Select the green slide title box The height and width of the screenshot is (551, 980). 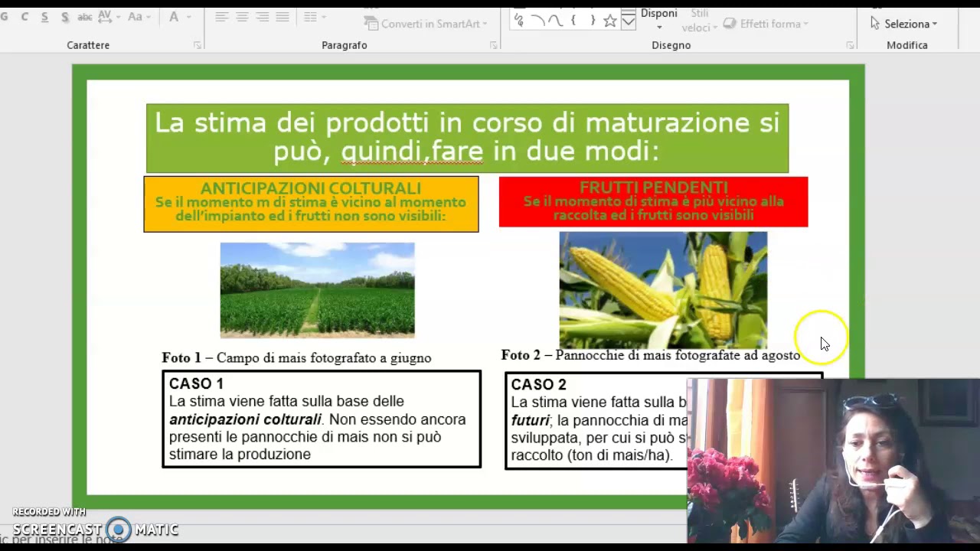[467, 138]
